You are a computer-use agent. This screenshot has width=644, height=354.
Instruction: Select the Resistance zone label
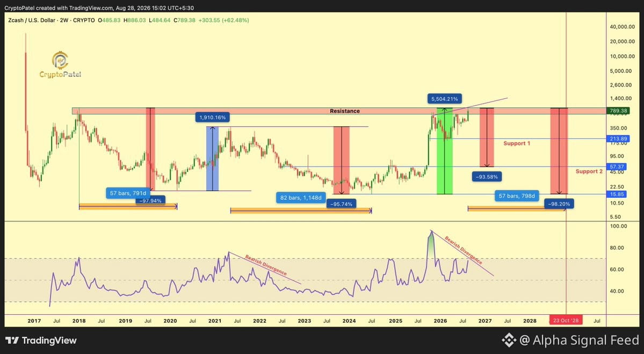click(x=345, y=111)
